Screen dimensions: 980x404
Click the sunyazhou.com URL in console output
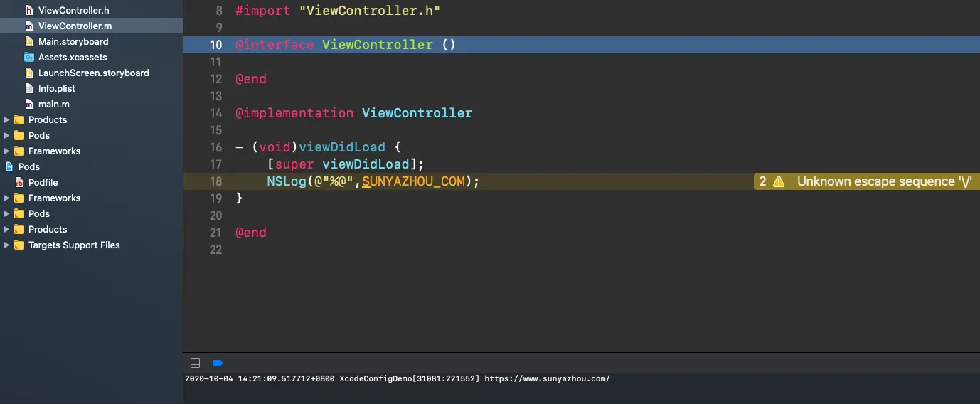point(547,378)
